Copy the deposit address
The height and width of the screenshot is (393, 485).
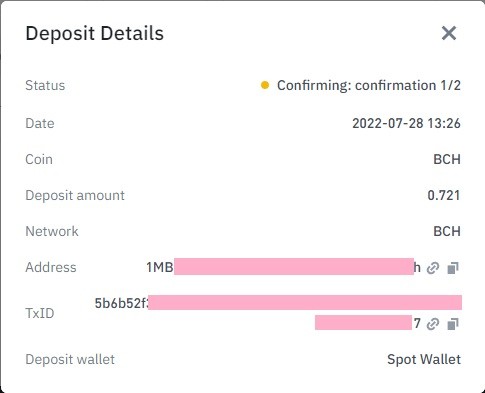pyautogui.click(x=453, y=268)
